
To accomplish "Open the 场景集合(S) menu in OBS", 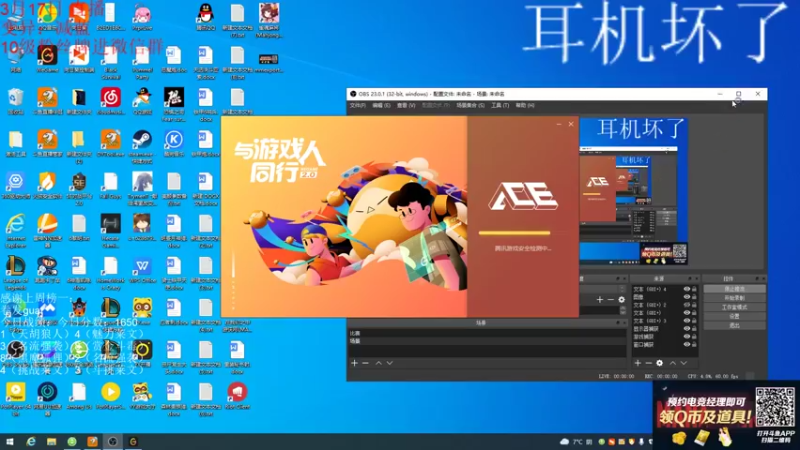I will [x=470, y=105].
